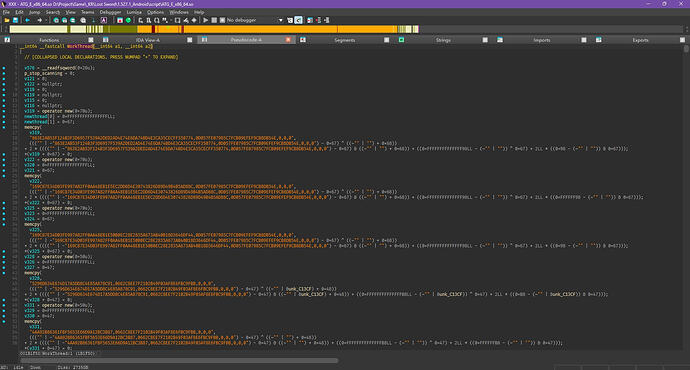The image size is (690, 370).
Task: Click the last toolbar icon on the right
Action: (327, 20)
